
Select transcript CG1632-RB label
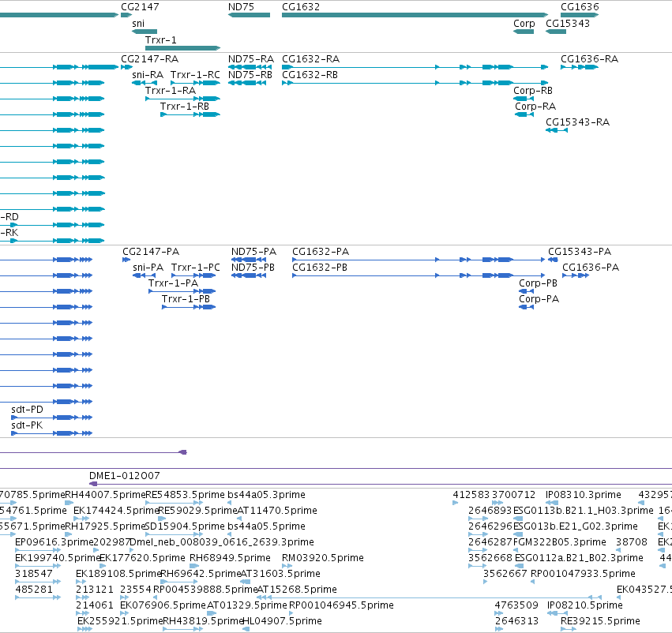pos(310,74)
